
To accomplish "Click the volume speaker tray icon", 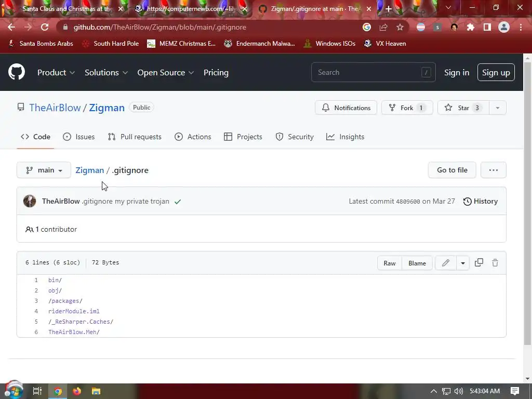I will pos(459,391).
